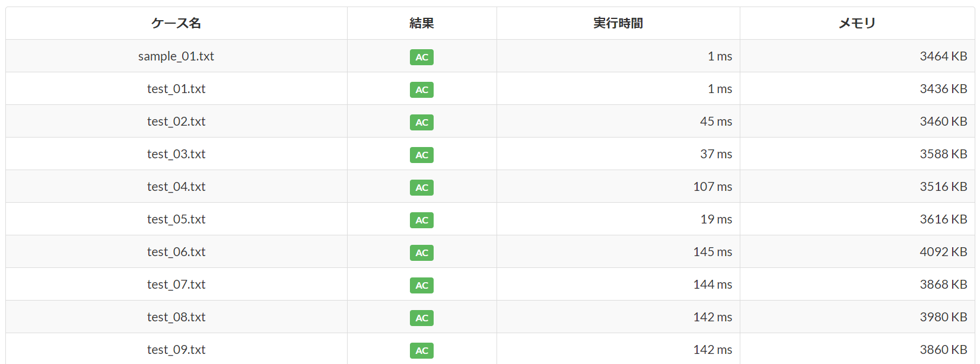This screenshot has height=364, width=980.
Task: Click the AC badge for test_05.txt
Action: click(422, 220)
